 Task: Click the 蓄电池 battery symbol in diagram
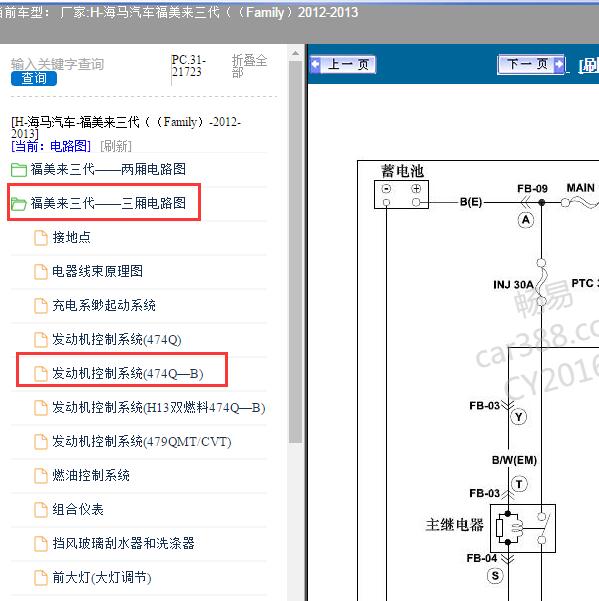401,195
